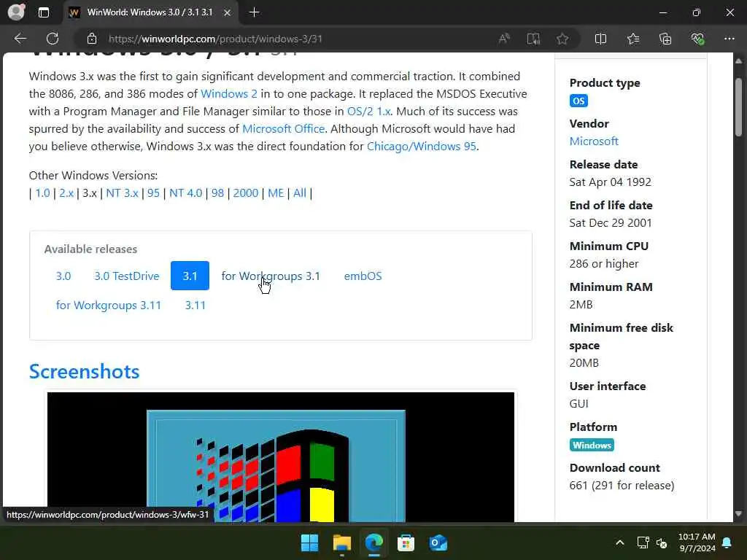This screenshot has height=560, width=747.
Task: Open the clock showing 10:17 AM
Action: tap(697, 542)
